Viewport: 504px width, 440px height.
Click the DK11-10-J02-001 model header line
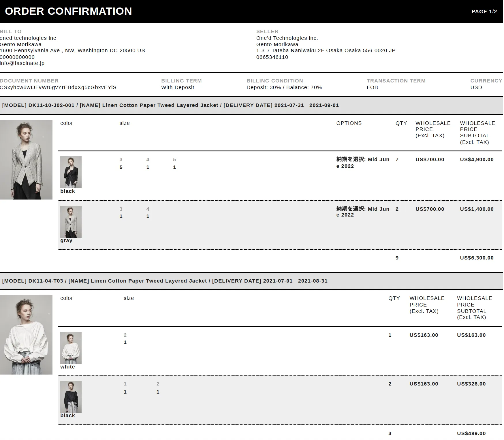[x=170, y=105]
